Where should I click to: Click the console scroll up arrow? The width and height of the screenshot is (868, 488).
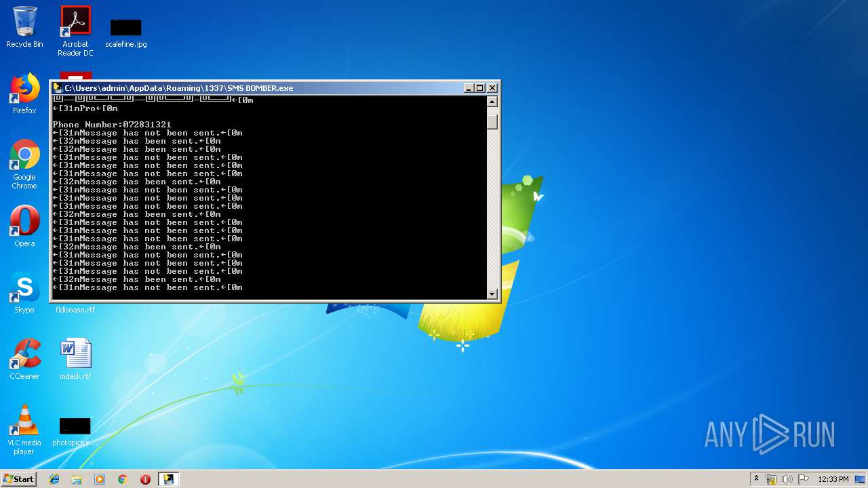point(492,102)
